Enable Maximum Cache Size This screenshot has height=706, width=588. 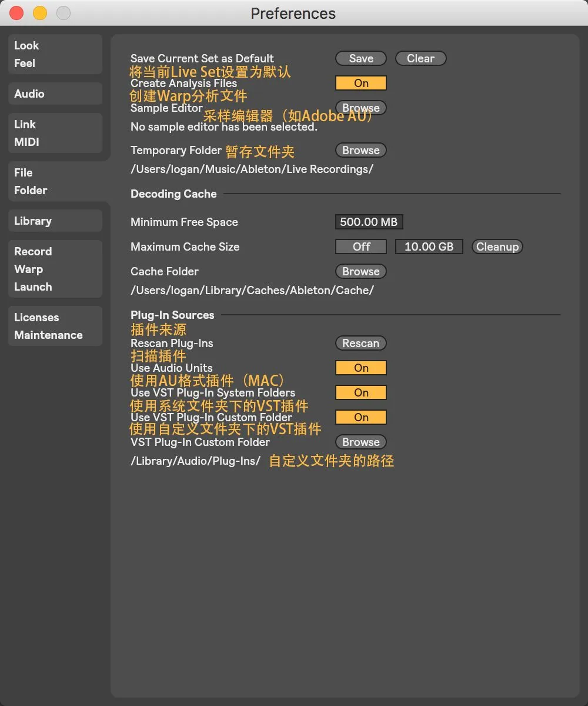(360, 247)
